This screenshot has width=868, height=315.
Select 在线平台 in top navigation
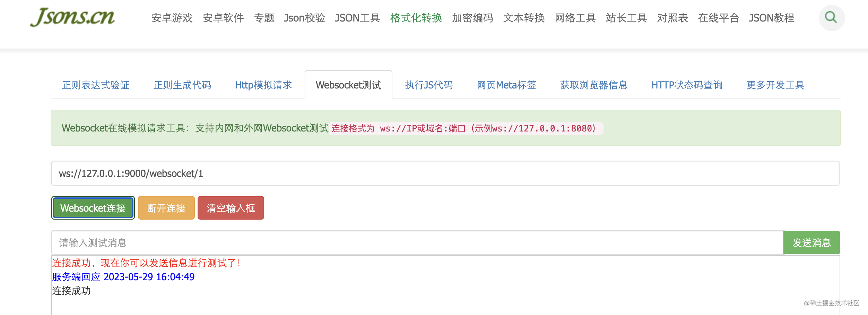click(x=719, y=18)
